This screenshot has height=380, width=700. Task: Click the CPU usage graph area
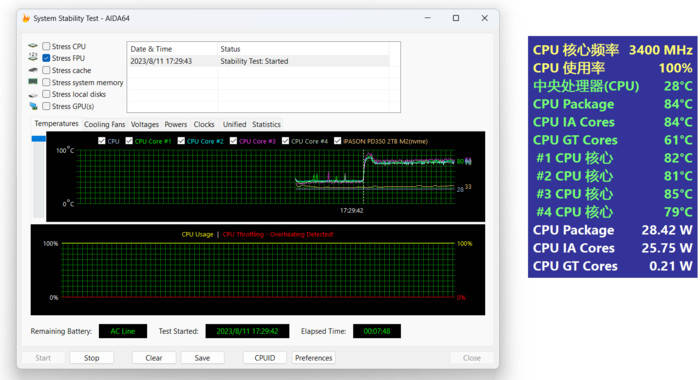point(258,271)
